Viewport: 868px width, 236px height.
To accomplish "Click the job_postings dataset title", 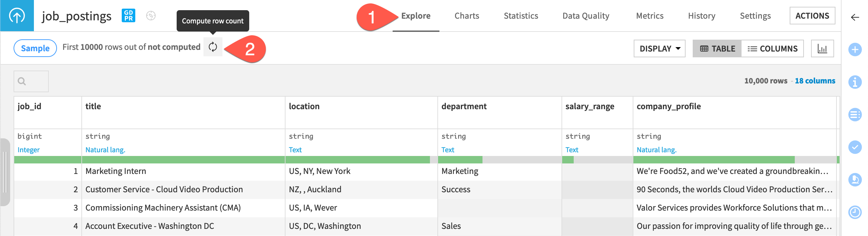I will [x=77, y=16].
